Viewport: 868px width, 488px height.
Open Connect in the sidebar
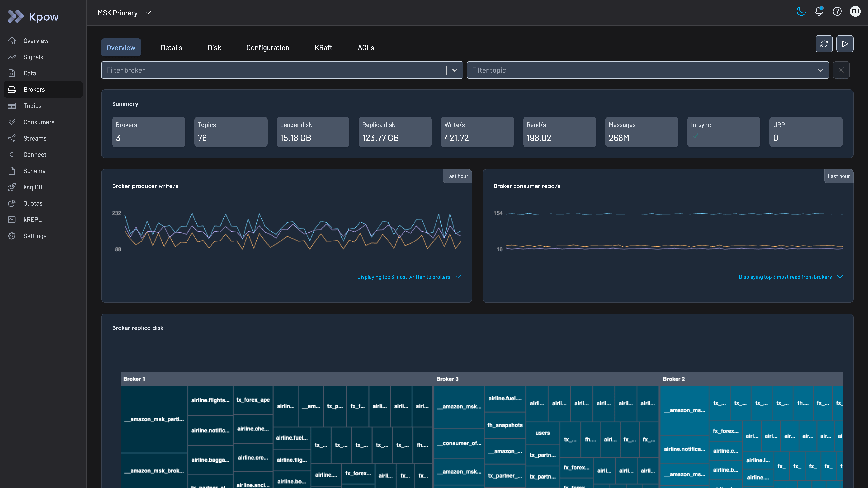43,155
